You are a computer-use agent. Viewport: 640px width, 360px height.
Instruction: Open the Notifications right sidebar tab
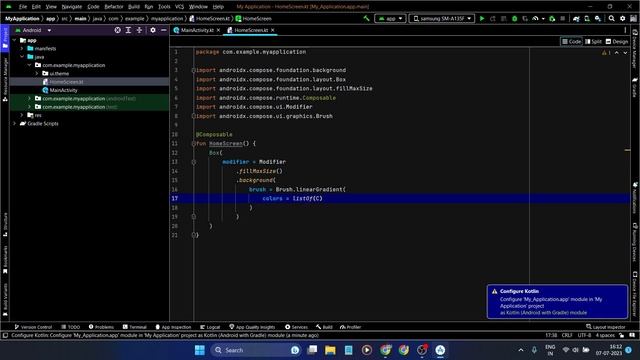pos(635,198)
